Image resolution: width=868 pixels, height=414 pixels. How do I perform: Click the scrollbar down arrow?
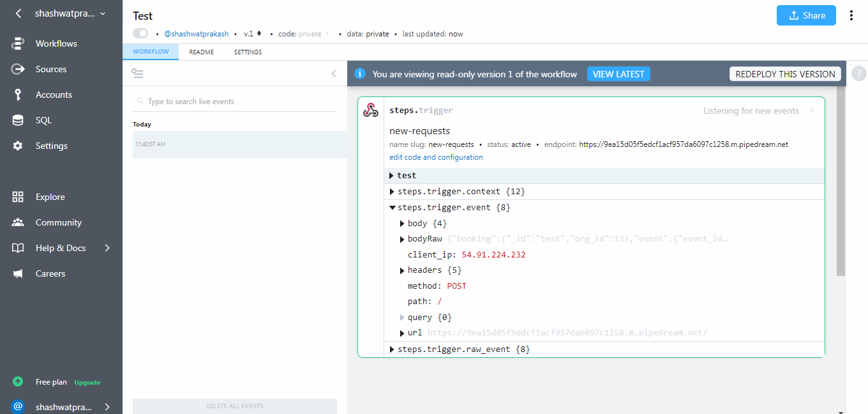(x=841, y=411)
